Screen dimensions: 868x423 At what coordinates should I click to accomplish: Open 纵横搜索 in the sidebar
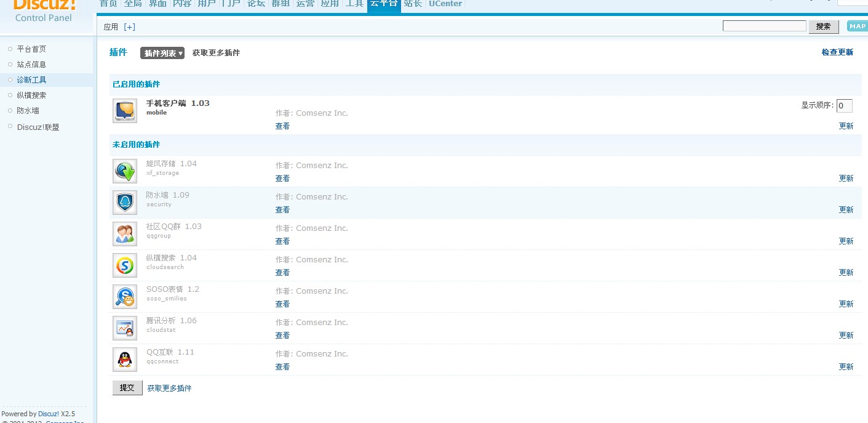tap(31, 95)
